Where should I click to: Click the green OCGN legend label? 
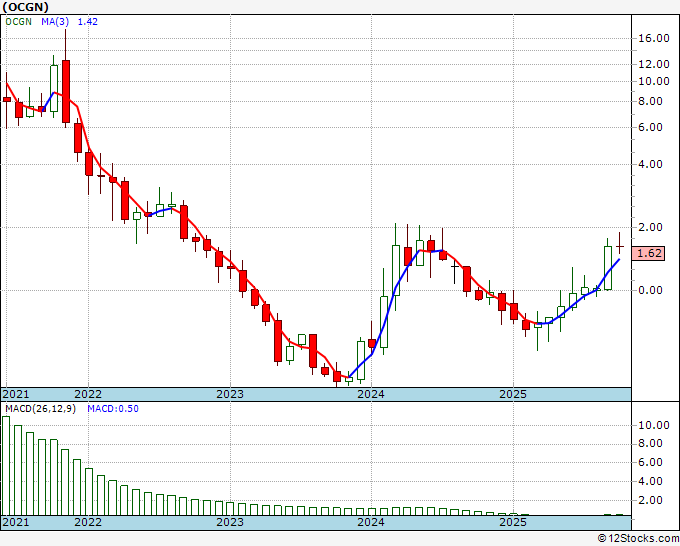coord(19,22)
